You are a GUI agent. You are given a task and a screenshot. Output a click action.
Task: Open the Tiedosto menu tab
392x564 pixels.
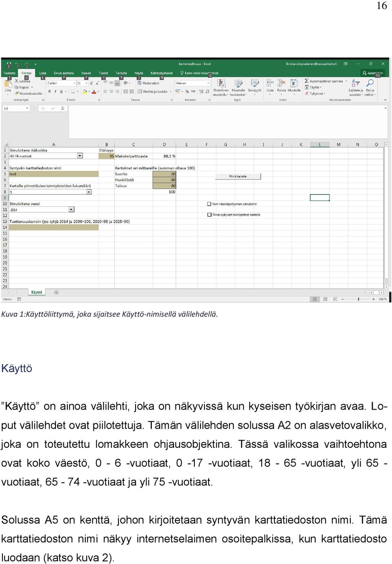point(9,73)
